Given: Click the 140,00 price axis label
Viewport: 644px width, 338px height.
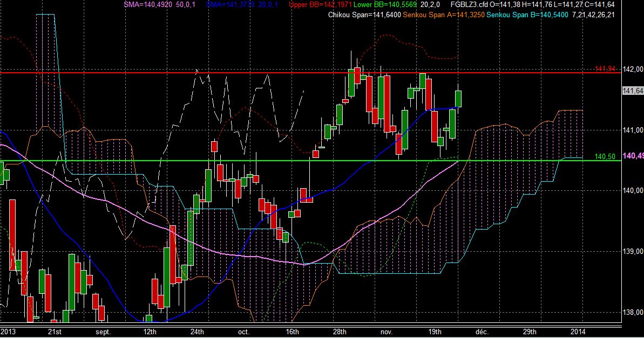Looking at the screenshot, I should (633, 190).
